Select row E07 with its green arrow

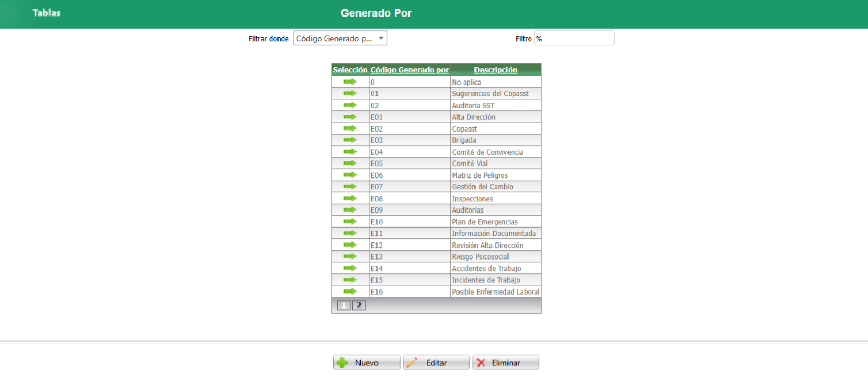pyautogui.click(x=350, y=187)
